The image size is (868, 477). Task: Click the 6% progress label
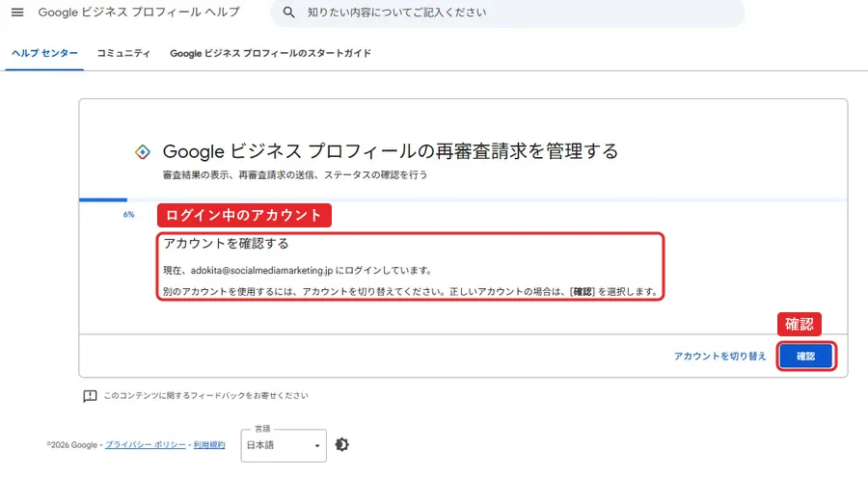click(x=128, y=215)
